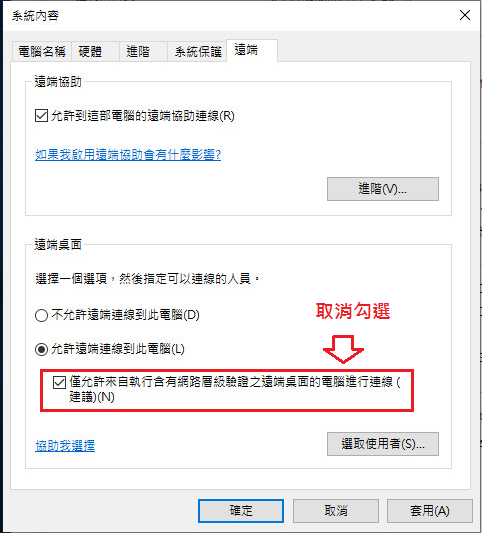Click the red 取消勾選 annotation text
This screenshot has width=482, height=533.
(352, 311)
